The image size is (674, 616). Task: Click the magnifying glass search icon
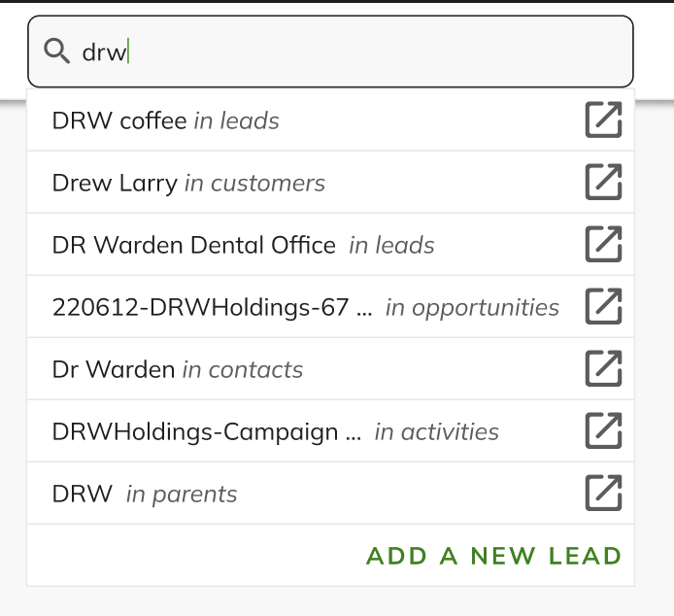(56, 51)
